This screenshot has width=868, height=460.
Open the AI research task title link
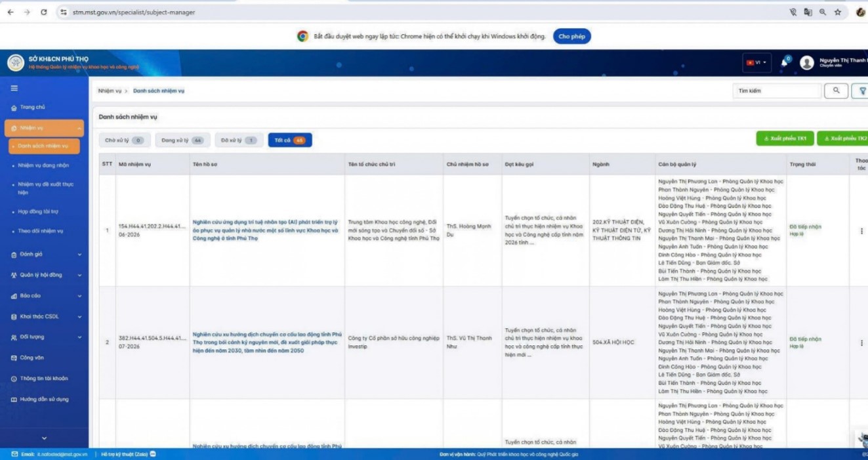pos(266,230)
